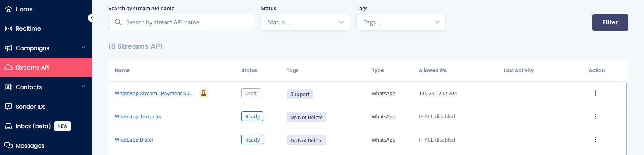Open the Whatsapp Textpeak stream link
Screen dimensions: 644x155
[x=138, y=116]
